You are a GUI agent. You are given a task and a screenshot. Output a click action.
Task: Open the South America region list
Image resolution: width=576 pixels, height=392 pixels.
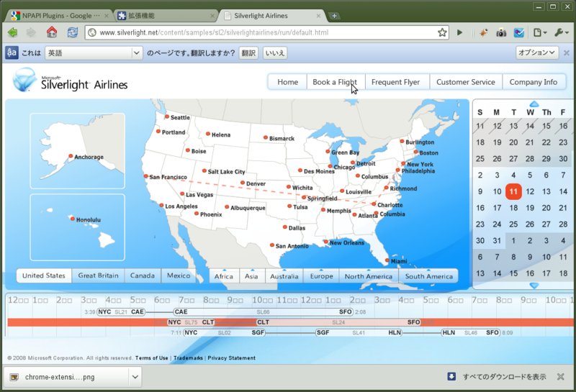tap(428, 276)
